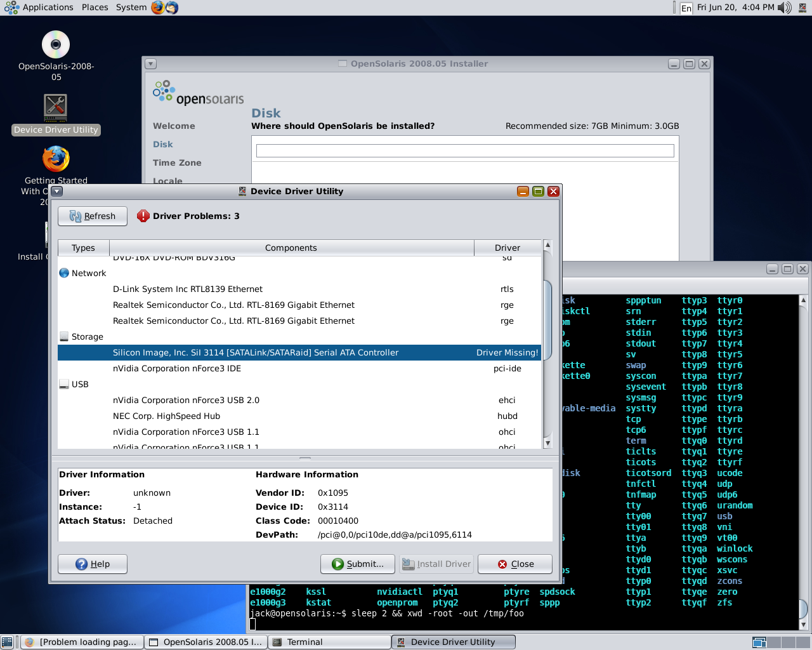Image resolution: width=812 pixels, height=650 pixels.
Task: Open the Device Driver Utility window menu button
Action: [57, 191]
